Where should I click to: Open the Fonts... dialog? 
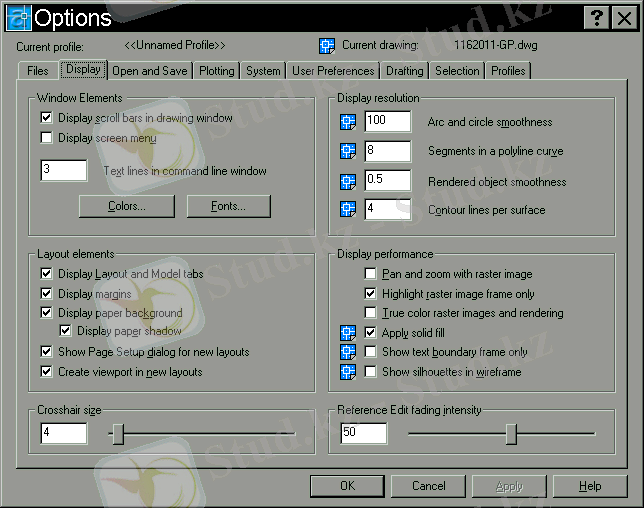[x=228, y=206]
